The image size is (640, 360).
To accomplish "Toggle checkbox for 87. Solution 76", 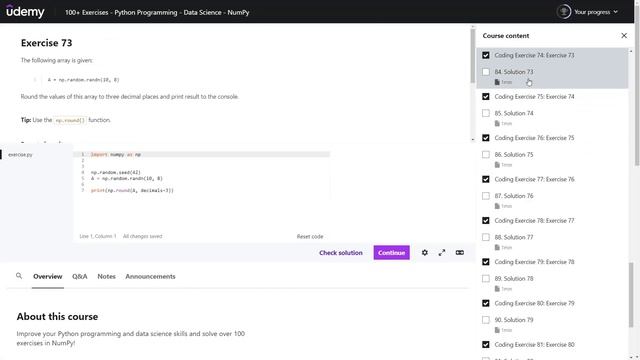I will 486,196.
